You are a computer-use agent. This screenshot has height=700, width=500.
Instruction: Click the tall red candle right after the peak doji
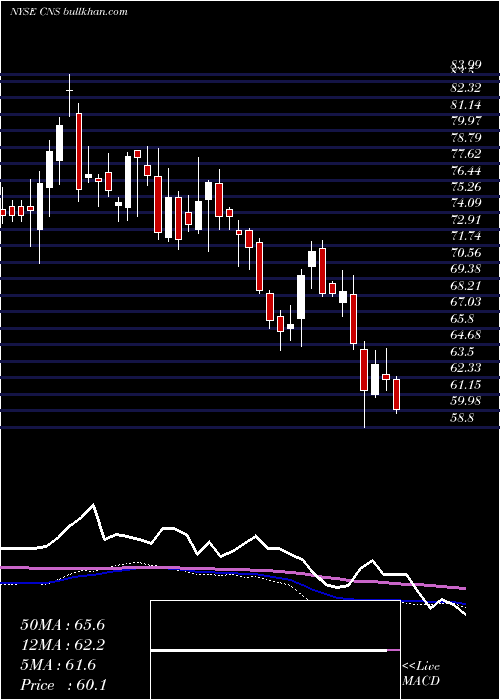click(79, 152)
